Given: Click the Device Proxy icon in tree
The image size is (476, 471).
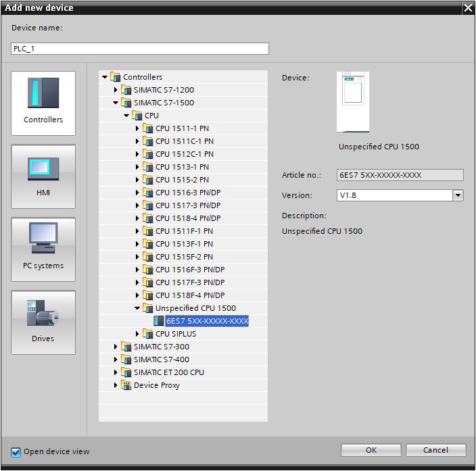Looking at the screenshot, I should [126, 385].
